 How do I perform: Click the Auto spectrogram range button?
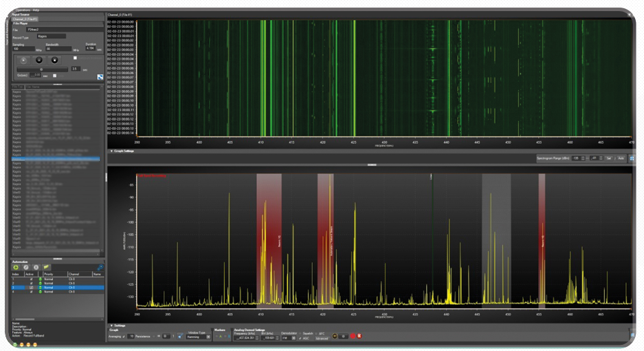pos(621,158)
